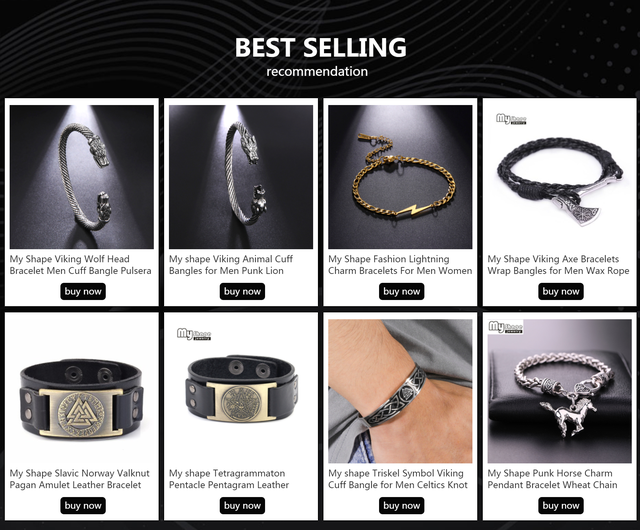View the gold Lightning Charm bracelet photo

pos(400,177)
